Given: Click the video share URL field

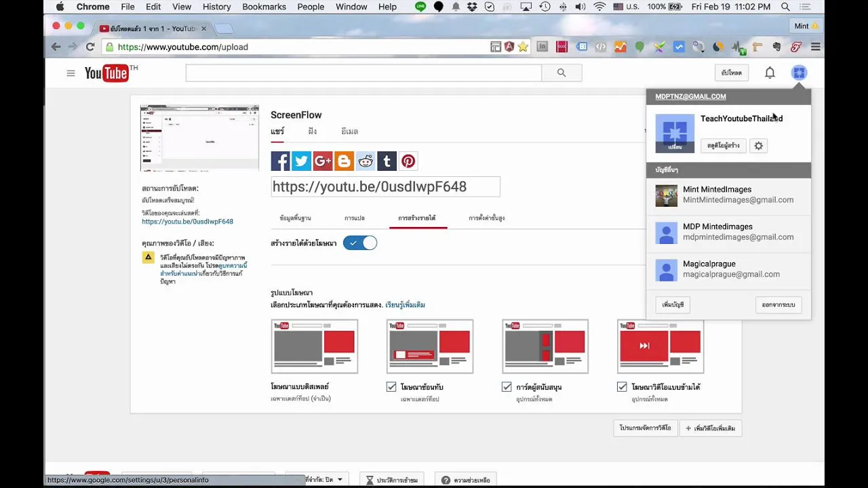Looking at the screenshot, I should coord(385,186).
